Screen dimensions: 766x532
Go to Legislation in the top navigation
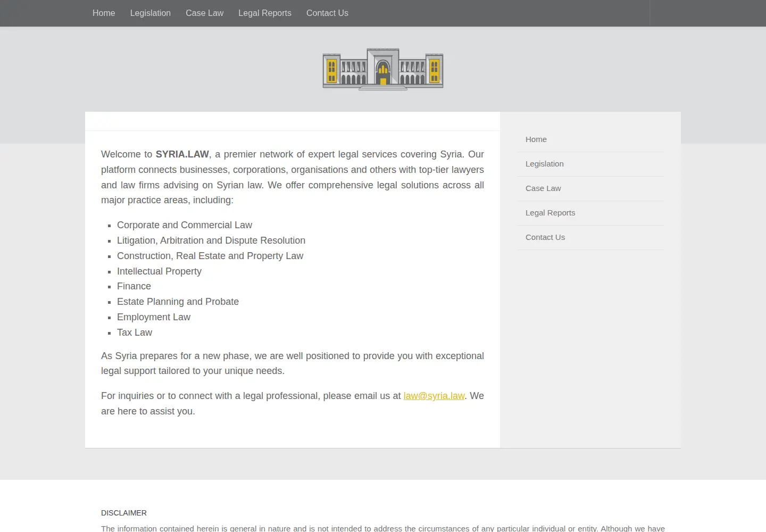coord(151,13)
